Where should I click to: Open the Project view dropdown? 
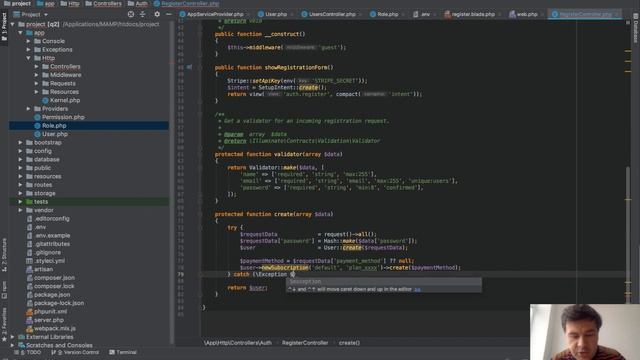point(31,14)
